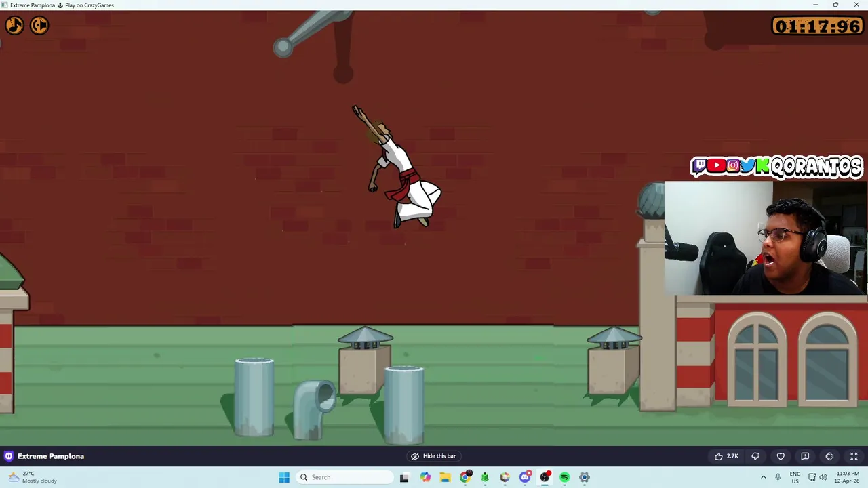This screenshot has height=488, width=868.
Task: Dislike the game with thumbs down
Action: pos(755,456)
